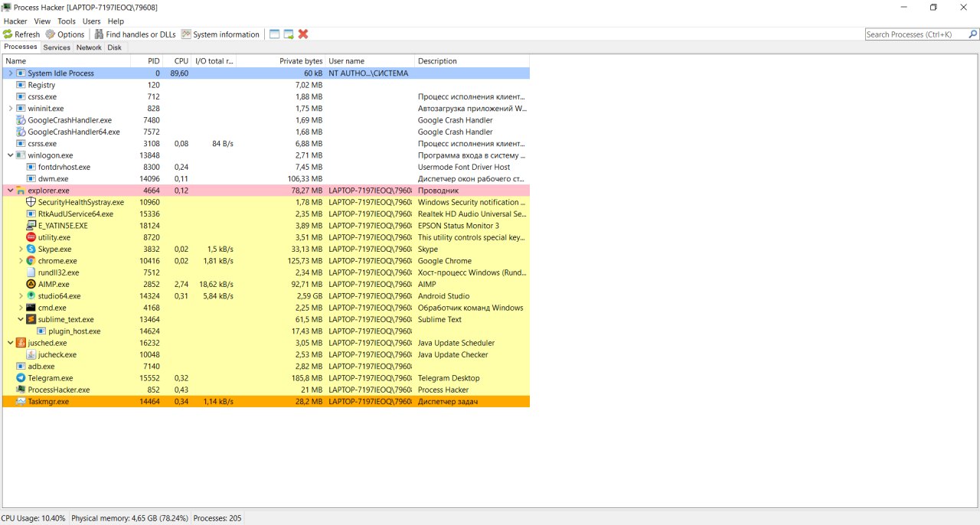Image resolution: width=980 pixels, height=525 pixels.
Task: Expand the chrome.exe child processes
Action: (21, 261)
